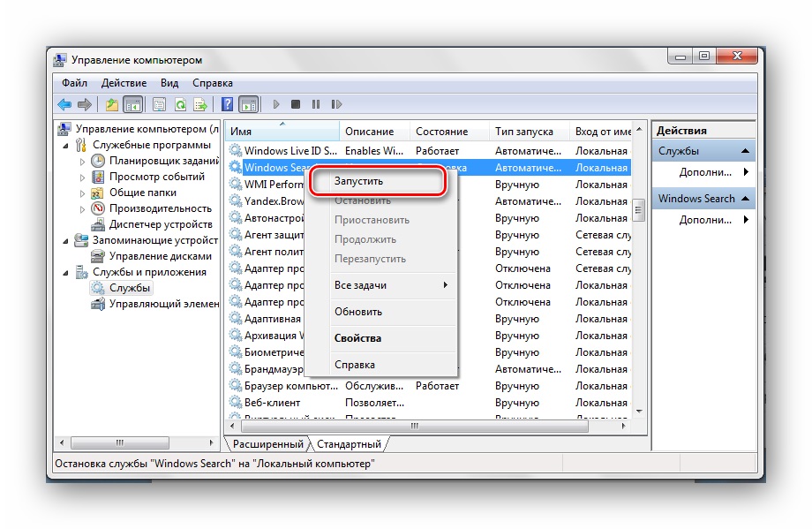Collapse Запоминающие устройства node

(66, 241)
